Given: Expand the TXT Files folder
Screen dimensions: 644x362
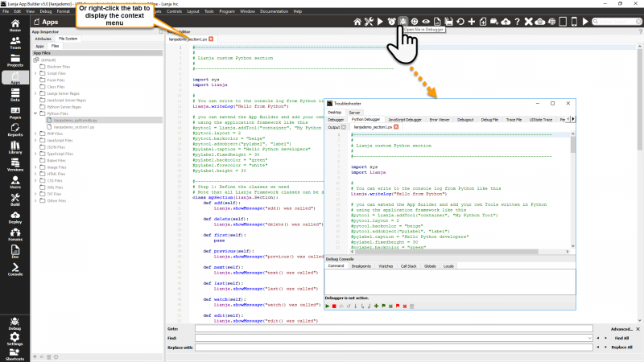Looking at the screenshot, I should 35,194.
